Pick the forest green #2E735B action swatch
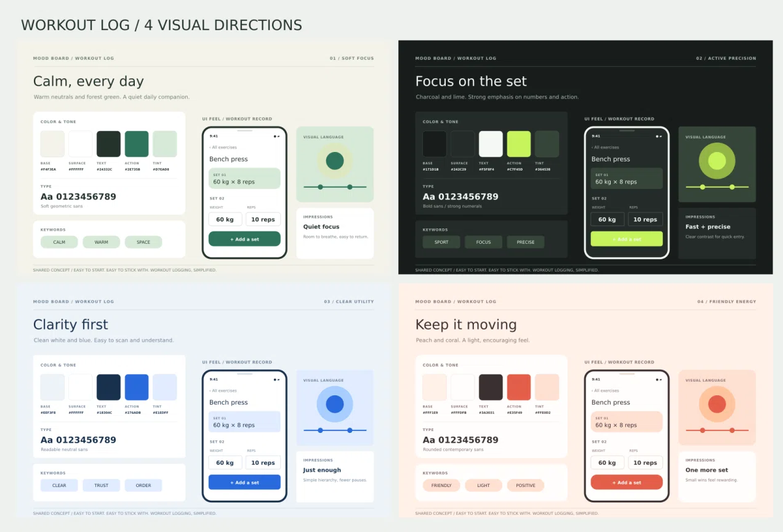This screenshot has width=783, height=532. coord(137,144)
